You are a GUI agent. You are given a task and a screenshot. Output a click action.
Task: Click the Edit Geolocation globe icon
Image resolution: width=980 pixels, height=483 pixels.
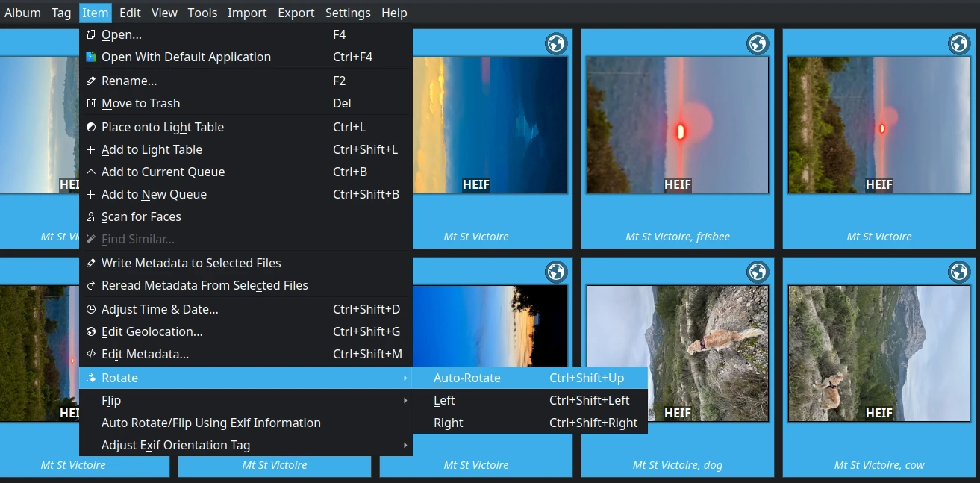(x=90, y=331)
